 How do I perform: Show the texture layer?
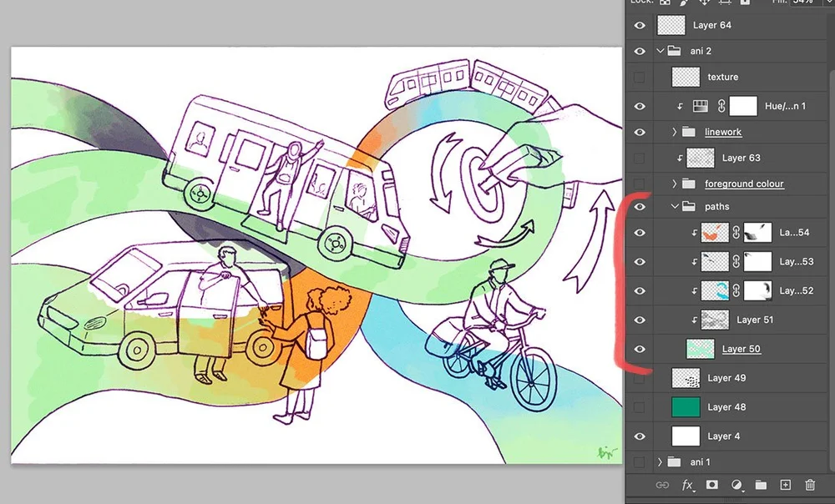[640, 76]
